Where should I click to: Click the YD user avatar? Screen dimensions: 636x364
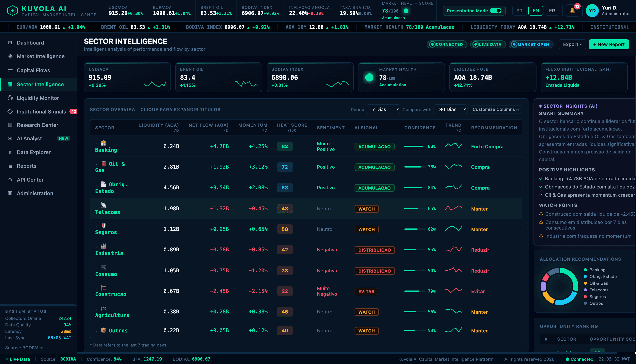[x=592, y=11]
